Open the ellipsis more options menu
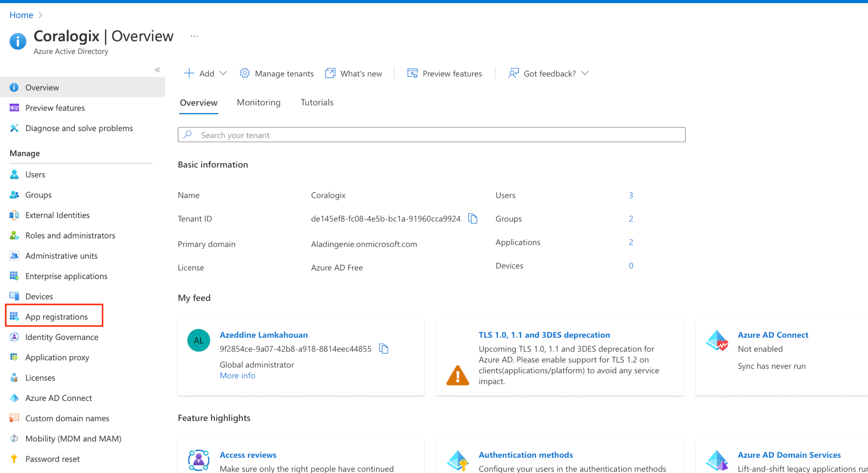 194,36
